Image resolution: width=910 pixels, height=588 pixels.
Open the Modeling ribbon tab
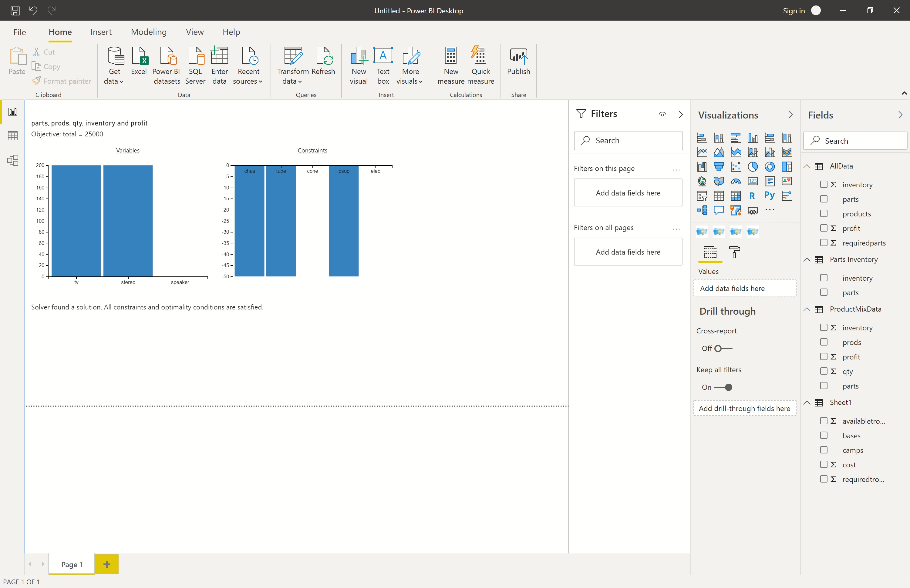[149, 32]
